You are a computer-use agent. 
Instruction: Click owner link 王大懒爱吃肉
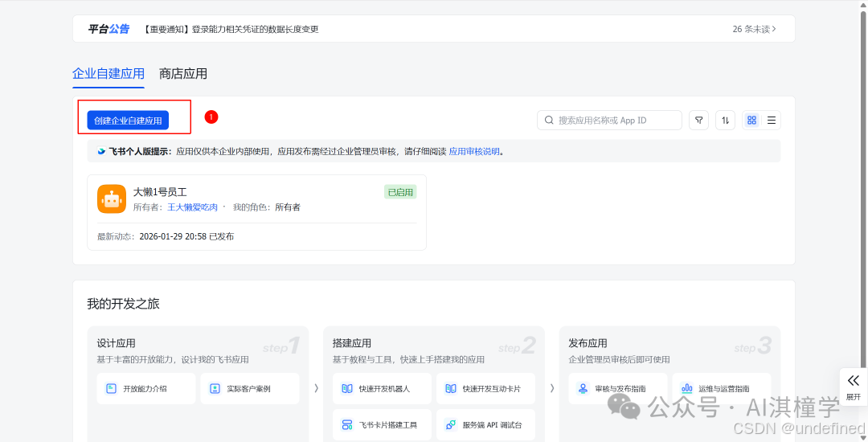[193, 207]
